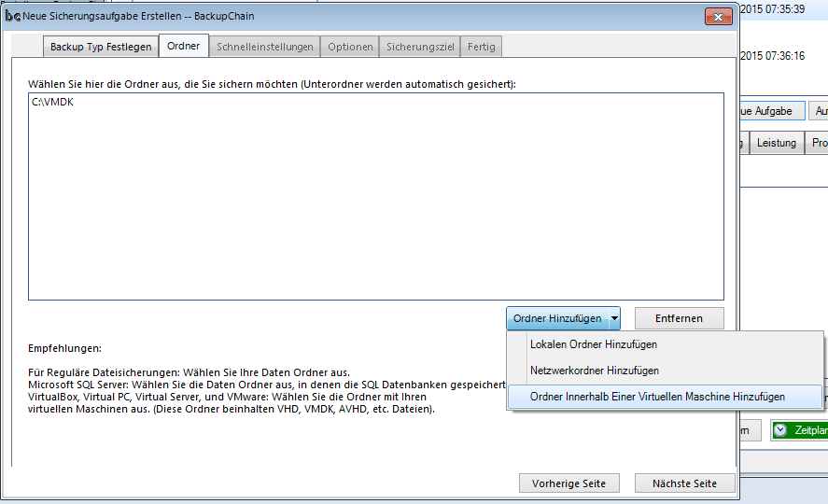
Task: Select the Ordner tab
Action: (183, 46)
